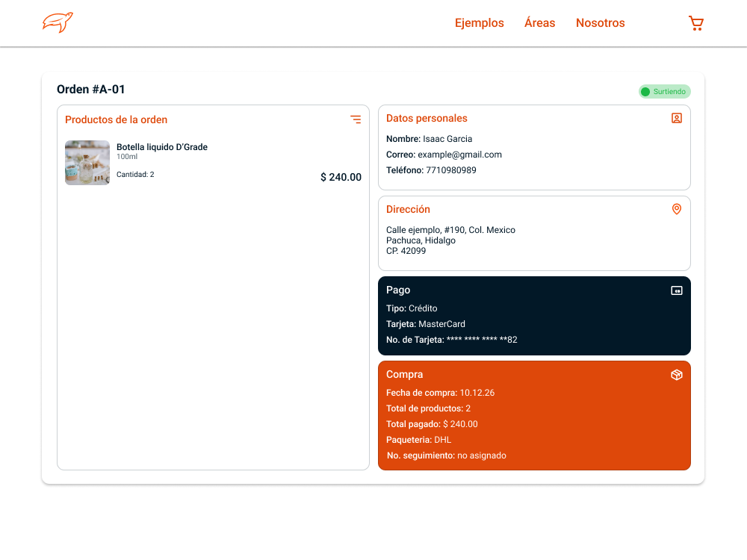Viewport: 747px width, 560px height.
Task: Click the Total de productos: 2 line
Action: point(428,408)
